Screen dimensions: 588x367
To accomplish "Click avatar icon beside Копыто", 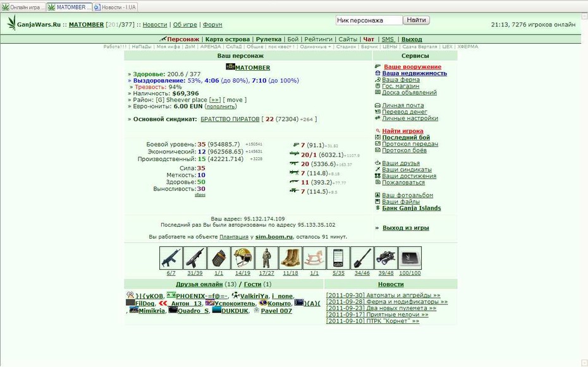I will pyautogui.click(x=263, y=303).
